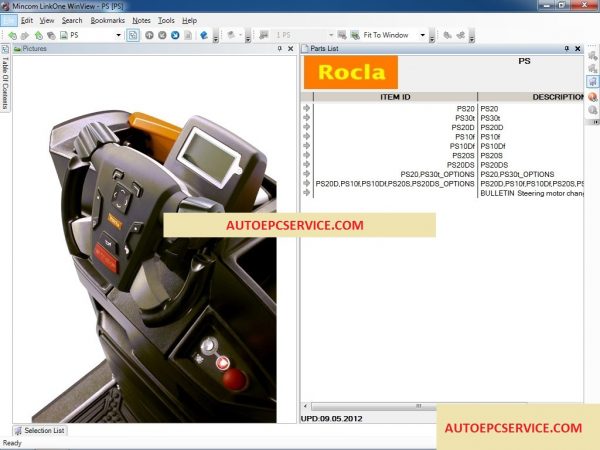Open the Tools menu
Screen dimensions: 600x450
coord(166,21)
